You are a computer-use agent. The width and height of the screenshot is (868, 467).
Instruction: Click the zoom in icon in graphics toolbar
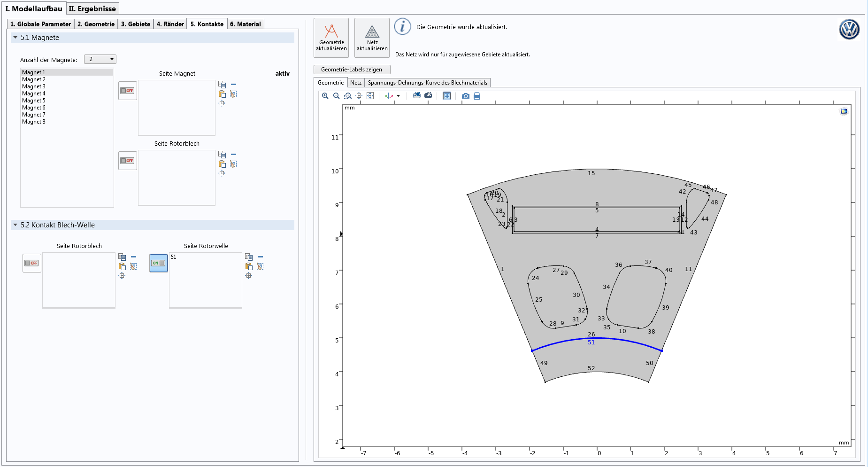325,96
